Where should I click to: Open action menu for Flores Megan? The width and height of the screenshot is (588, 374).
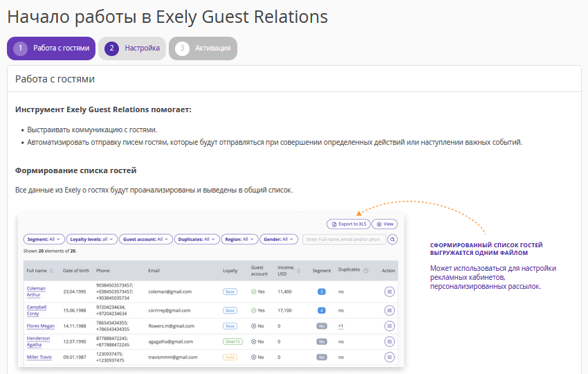pyautogui.click(x=389, y=326)
